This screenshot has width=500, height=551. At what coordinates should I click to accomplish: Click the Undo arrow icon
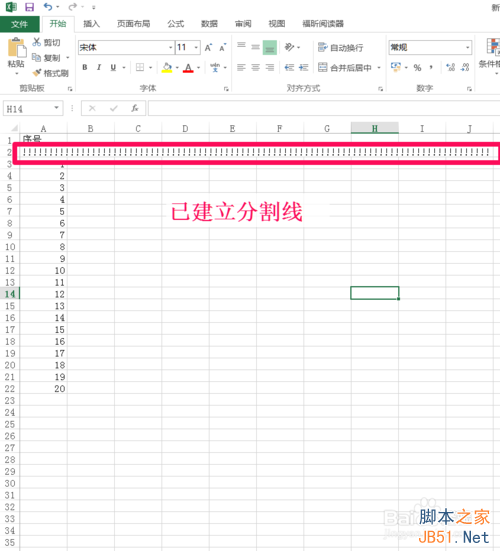(48, 7)
